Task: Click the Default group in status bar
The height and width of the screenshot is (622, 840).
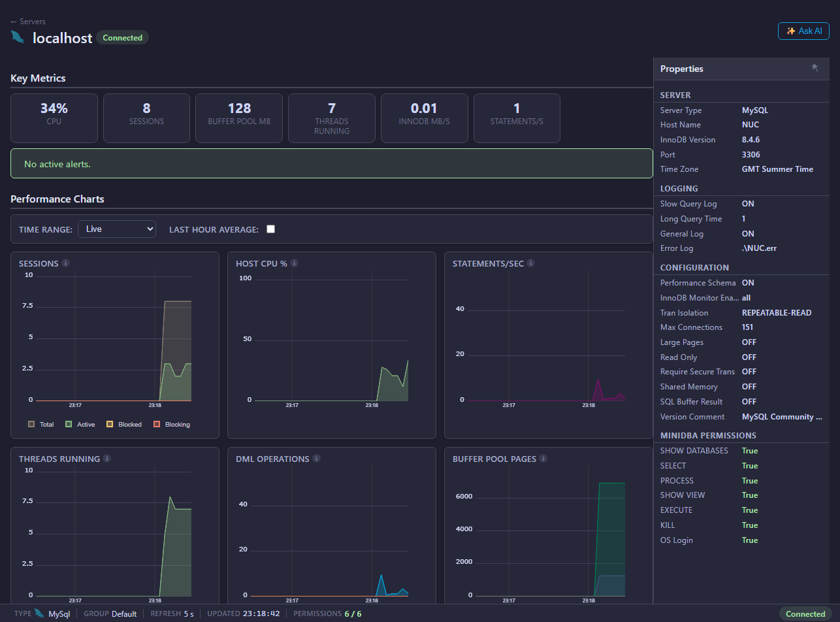Action: tap(124, 614)
